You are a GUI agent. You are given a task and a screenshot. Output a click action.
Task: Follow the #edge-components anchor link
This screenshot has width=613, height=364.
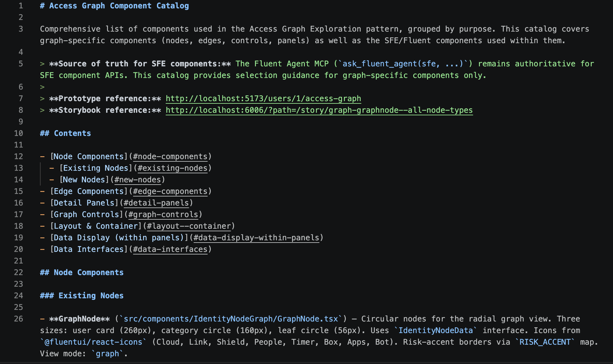pyautogui.click(x=170, y=191)
